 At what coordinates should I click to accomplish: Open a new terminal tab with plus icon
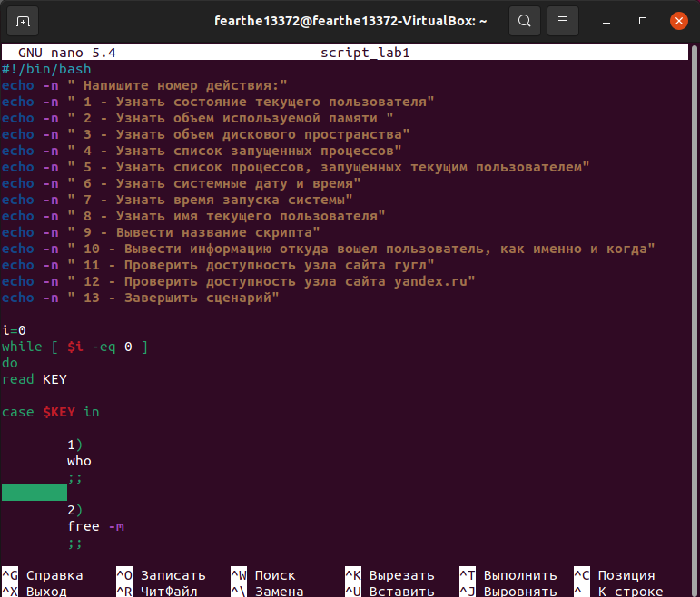(23, 21)
